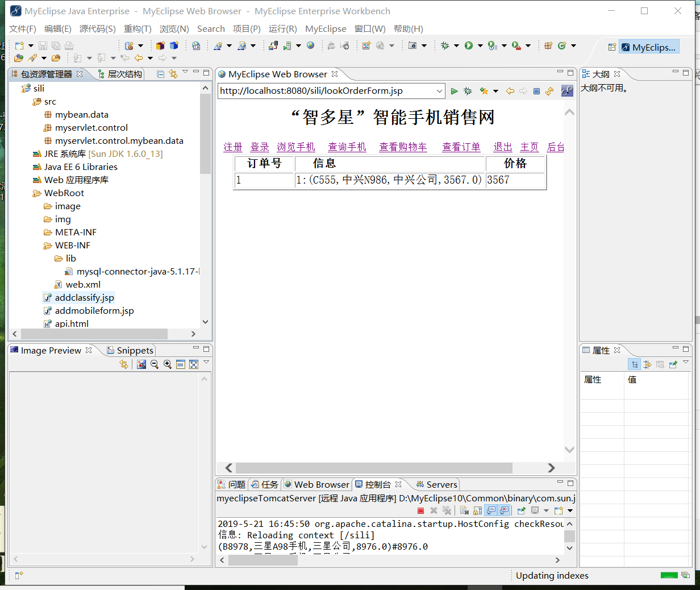This screenshot has width=700, height=590.
Task: Click the Zoom In icon in Image Preview
Action: pos(168,364)
